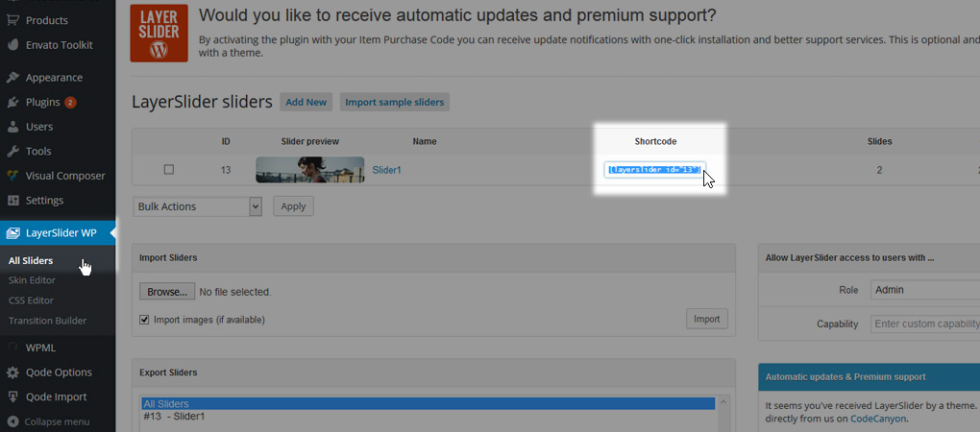This screenshot has width=980, height=432.
Task: Click the Plugins plug icon
Action: pyautogui.click(x=12, y=102)
